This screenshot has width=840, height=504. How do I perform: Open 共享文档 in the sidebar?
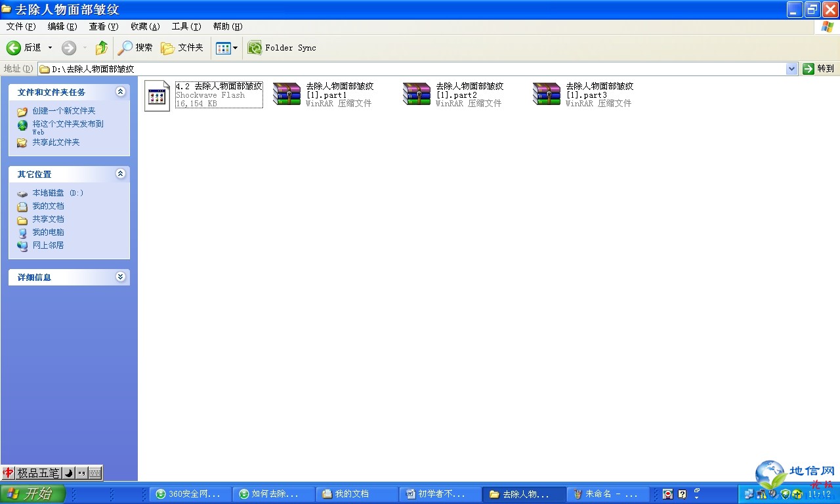pyautogui.click(x=48, y=219)
